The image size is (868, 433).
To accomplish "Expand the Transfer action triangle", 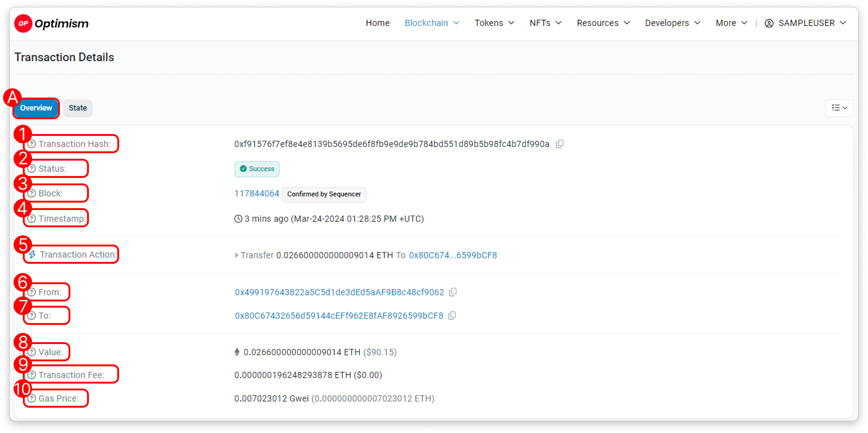I will [236, 255].
